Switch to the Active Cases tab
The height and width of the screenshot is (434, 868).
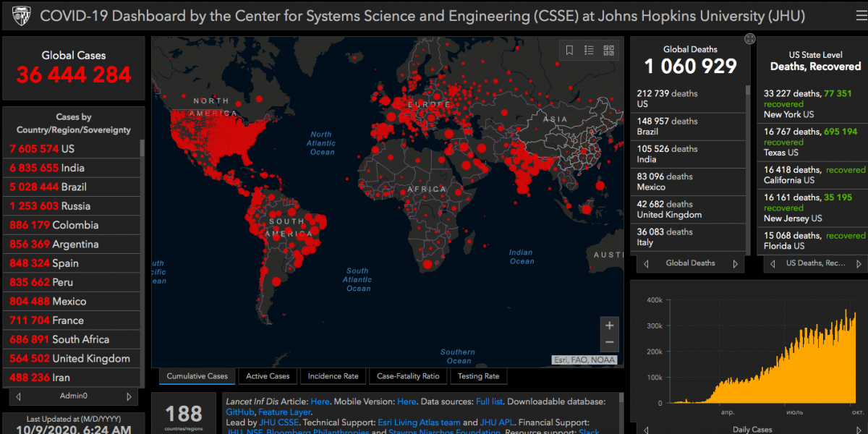(x=268, y=376)
